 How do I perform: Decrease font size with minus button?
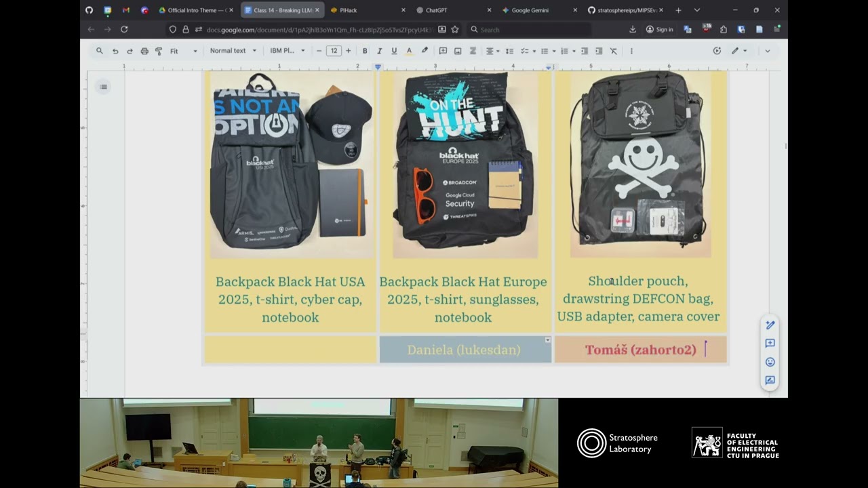click(319, 51)
